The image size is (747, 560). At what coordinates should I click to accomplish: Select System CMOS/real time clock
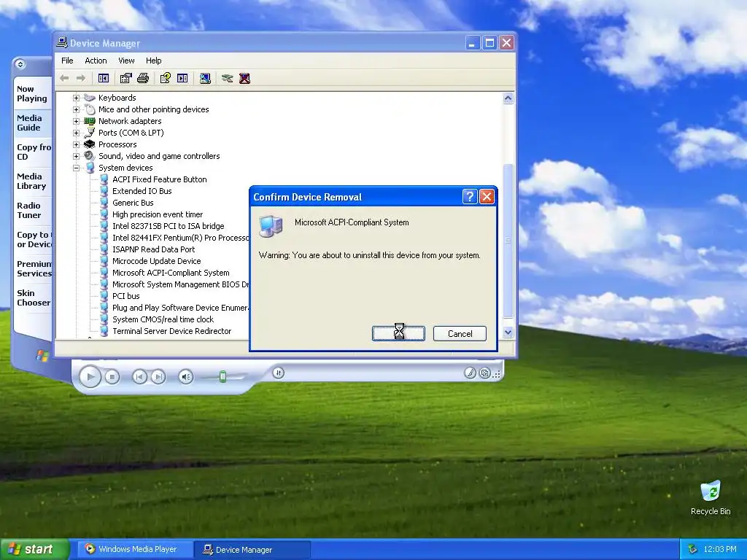(x=163, y=319)
